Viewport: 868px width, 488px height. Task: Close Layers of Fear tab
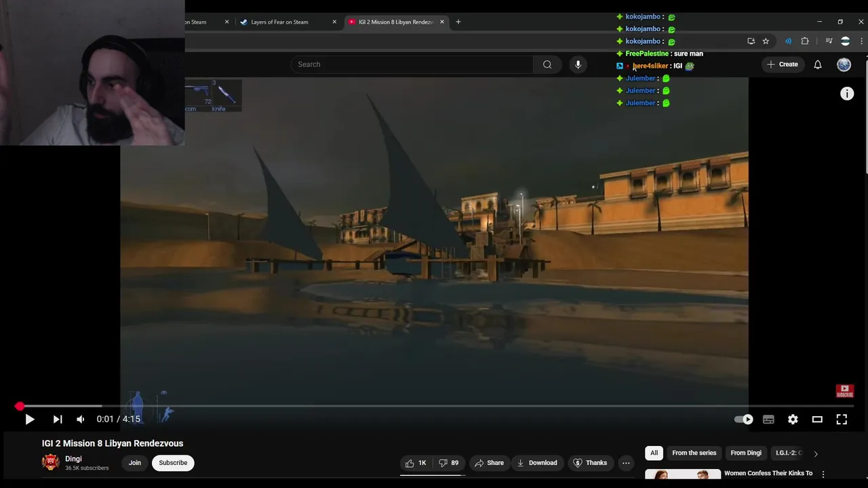pos(334,22)
